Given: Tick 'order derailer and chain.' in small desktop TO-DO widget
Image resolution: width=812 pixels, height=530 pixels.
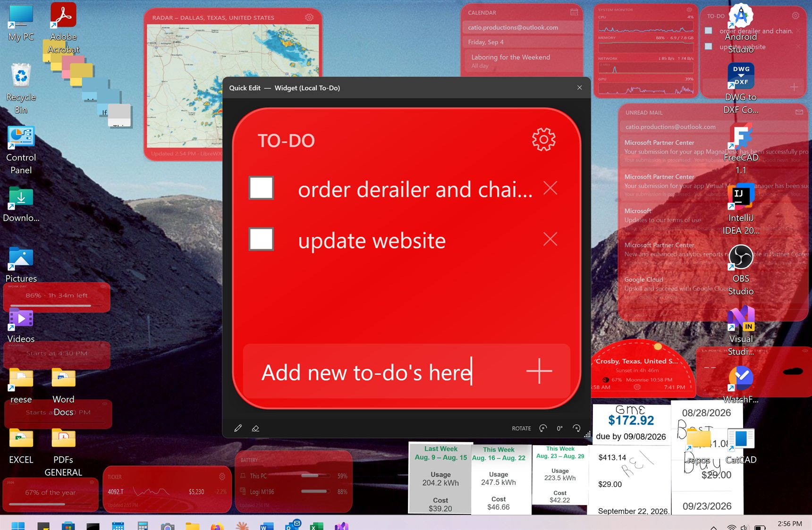Looking at the screenshot, I should click(x=708, y=31).
